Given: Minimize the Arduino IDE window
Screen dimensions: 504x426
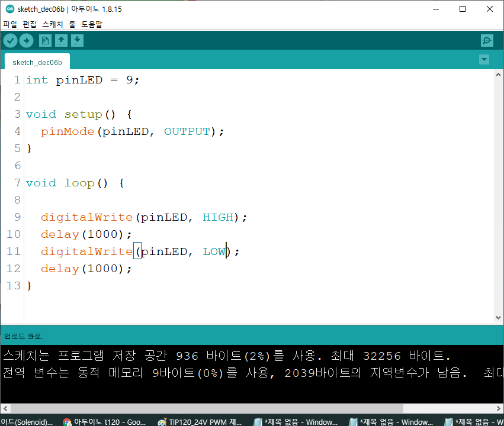Looking at the screenshot, I should [436, 9].
